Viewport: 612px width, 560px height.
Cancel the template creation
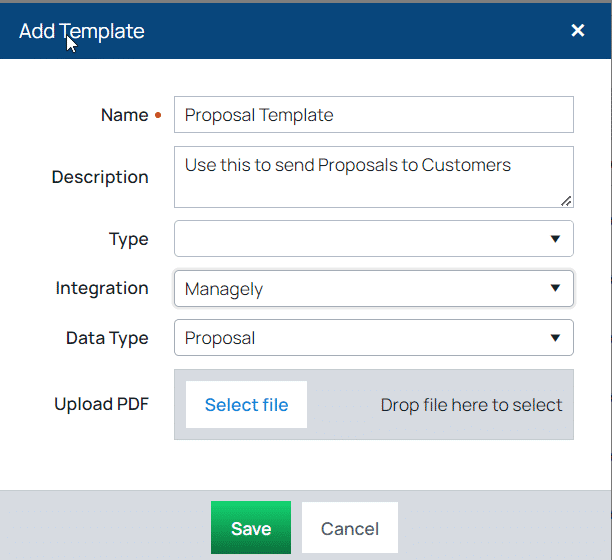(x=349, y=528)
